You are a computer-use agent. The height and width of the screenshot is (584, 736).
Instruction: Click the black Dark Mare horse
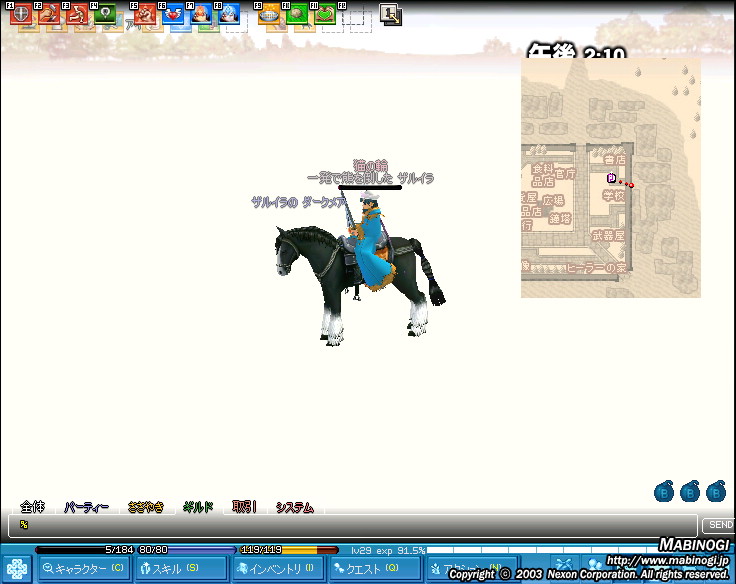coord(360,285)
